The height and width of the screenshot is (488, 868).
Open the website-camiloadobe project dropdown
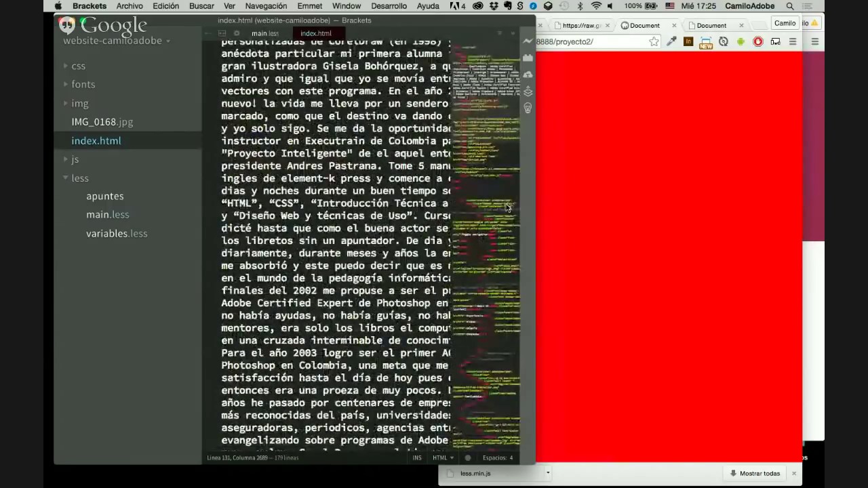(x=116, y=41)
